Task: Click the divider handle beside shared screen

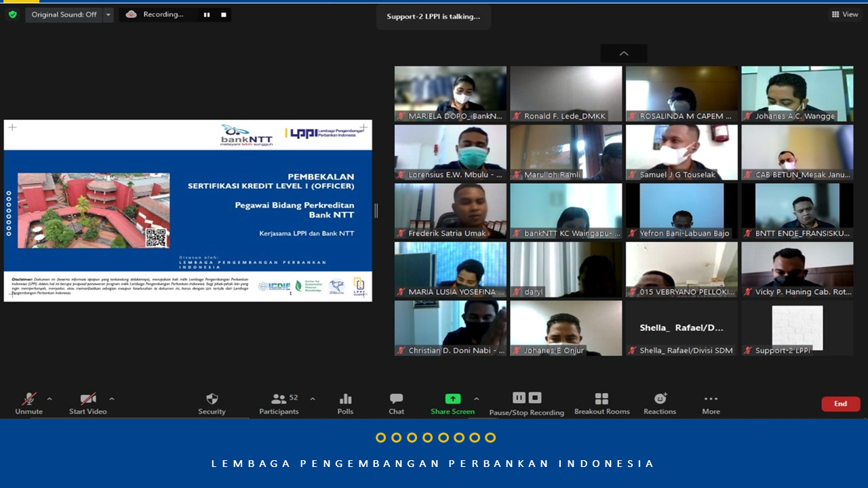Action: (376, 211)
